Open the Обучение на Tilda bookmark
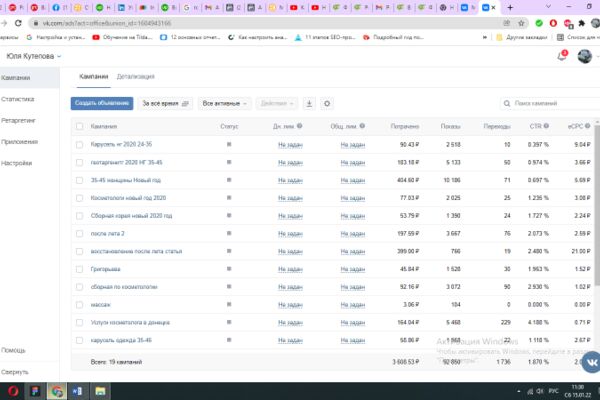Image resolution: width=600 pixels, height=400 pixels. point(122,37)
